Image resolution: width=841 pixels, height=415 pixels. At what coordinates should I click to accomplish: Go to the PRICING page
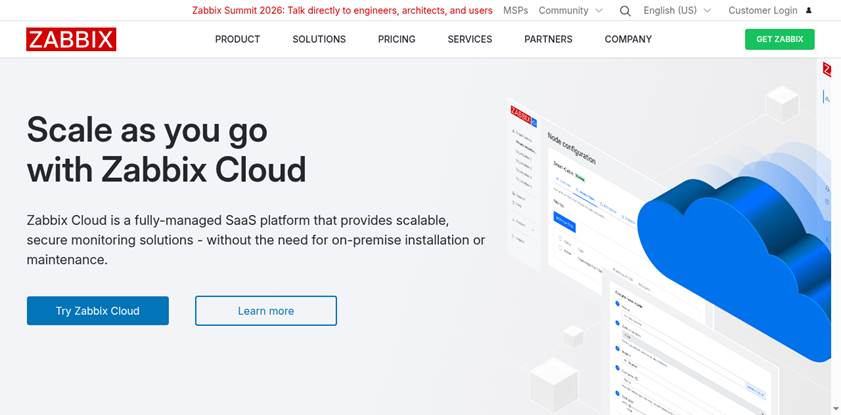(396, 39)
